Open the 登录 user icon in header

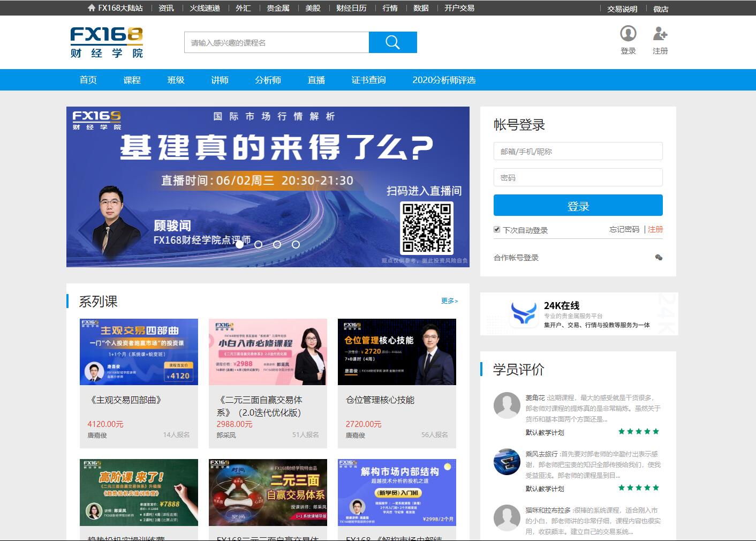coord(628,34)
